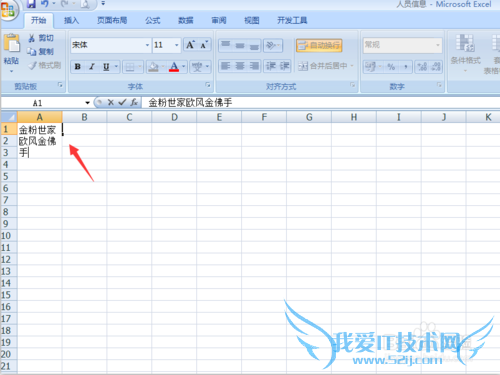The height and width of the screenshot is (375, 500).
Task: Click the 粘贴 paste icon
Action: pos(12,43)
